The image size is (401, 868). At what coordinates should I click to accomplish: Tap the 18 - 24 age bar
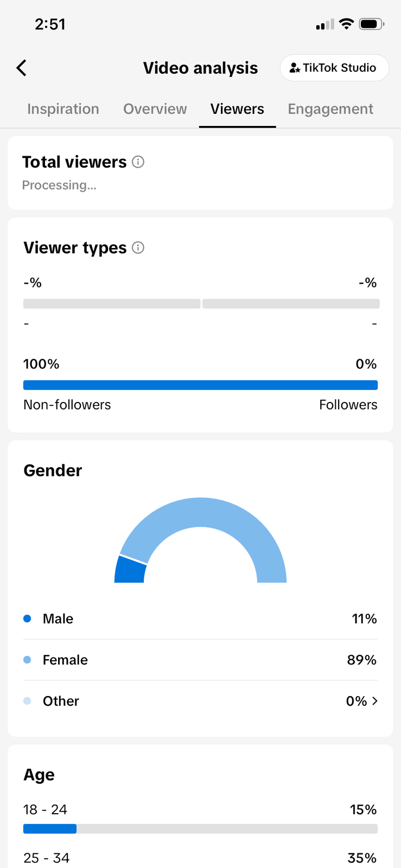pyautogui.click(x=200, y=828)
